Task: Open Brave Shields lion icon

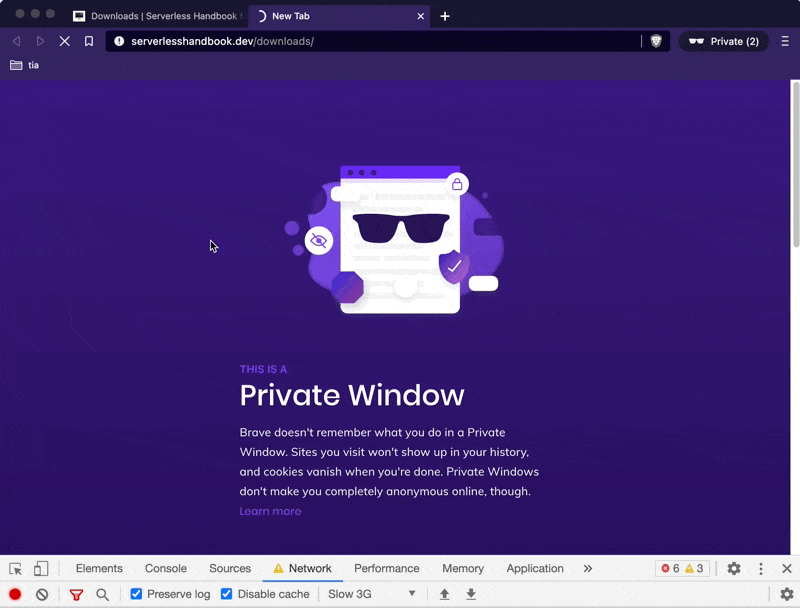Action: (656, 41)
